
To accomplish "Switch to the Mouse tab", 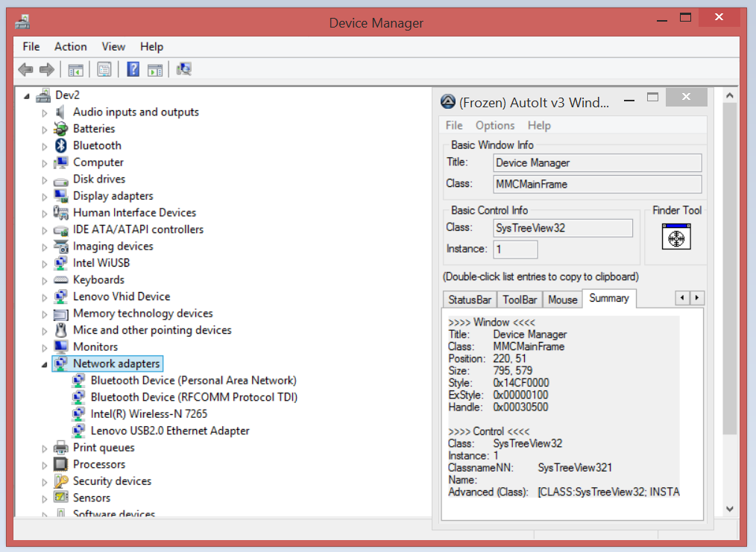I will pyautogui.click(x=563, y=299).
